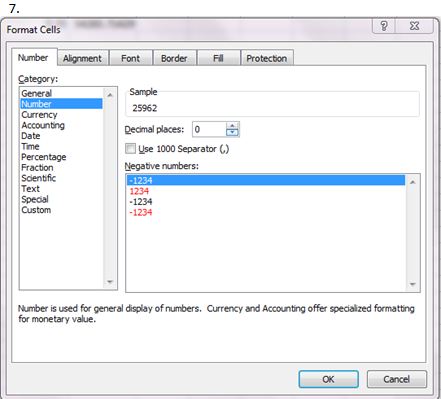Select Number in the Category list
This screenshot has width=441, height=399.
click(61, 104)
